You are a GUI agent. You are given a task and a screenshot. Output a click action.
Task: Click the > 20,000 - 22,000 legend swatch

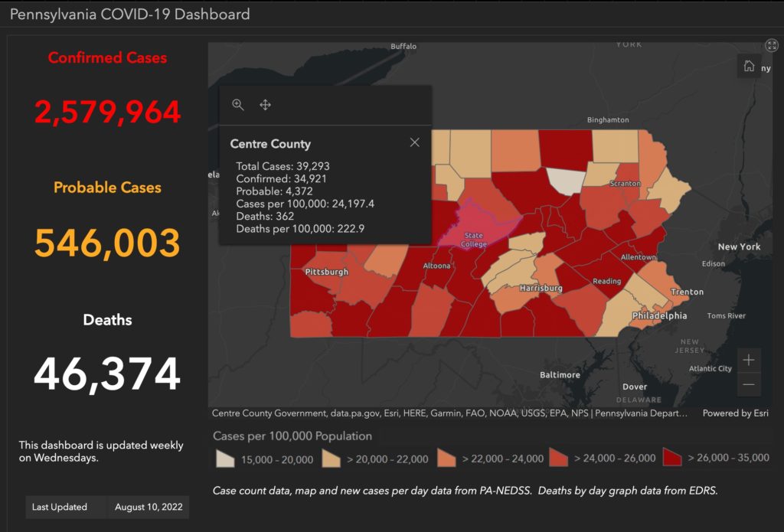coord(332,458)
